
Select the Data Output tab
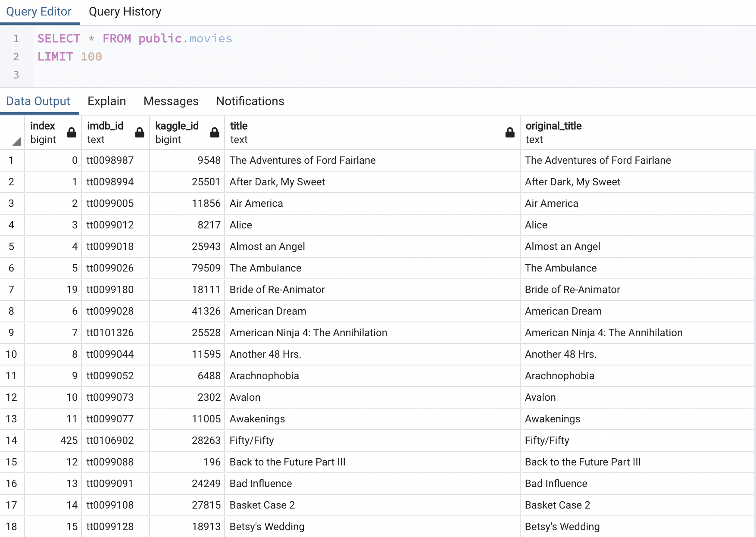tap(38, 101)
